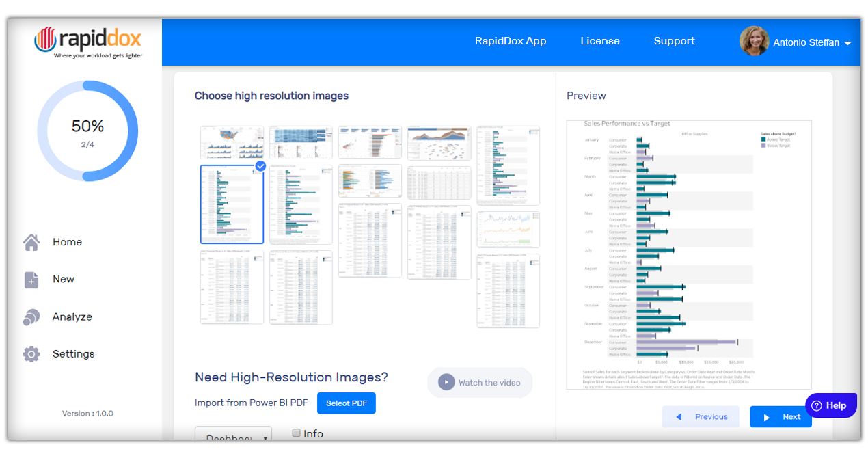
Task: Click the 'Choose high resolution images' heading
Action: pos(271,96)
